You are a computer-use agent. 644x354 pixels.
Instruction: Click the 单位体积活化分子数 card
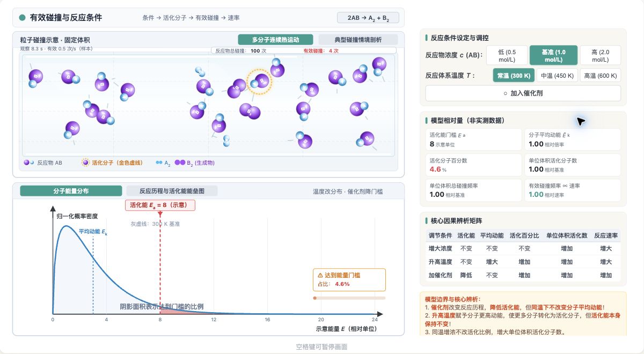[x=573, y=165]
